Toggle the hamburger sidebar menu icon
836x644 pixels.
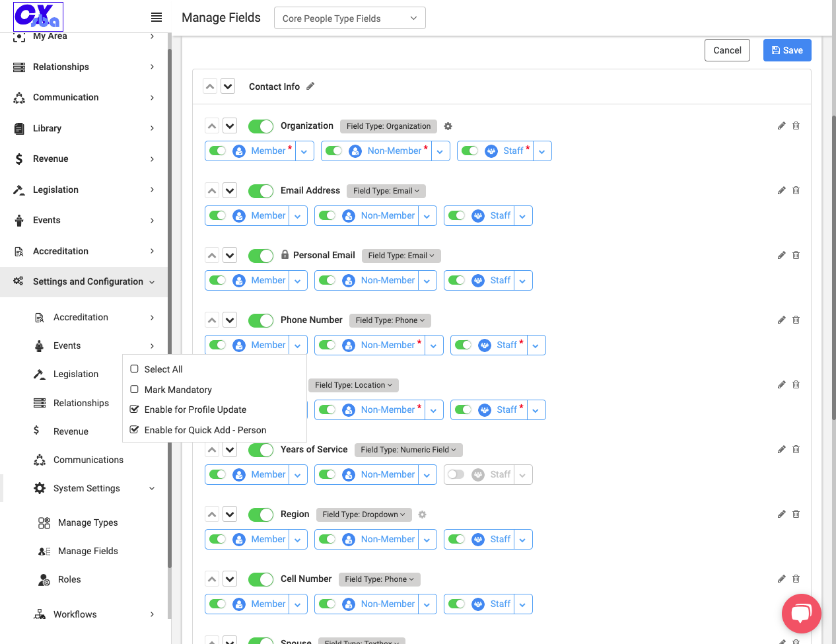click(157, 17)
